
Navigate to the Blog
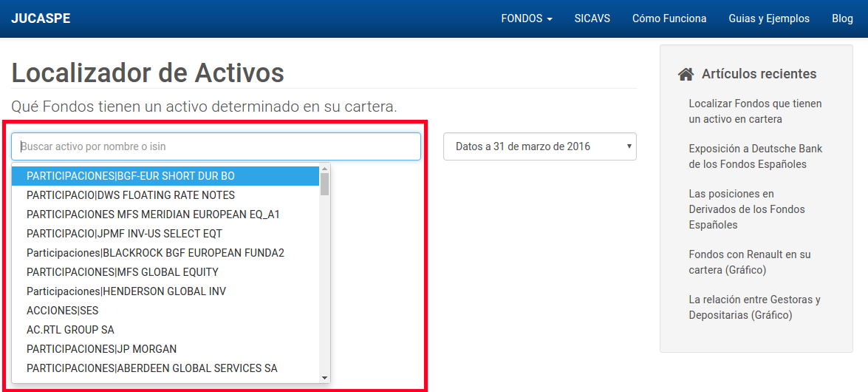[842, 18]
